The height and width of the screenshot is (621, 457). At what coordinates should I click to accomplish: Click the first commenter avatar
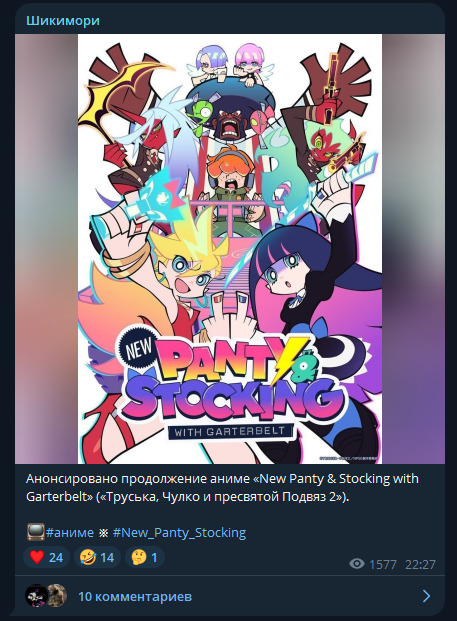(x=36, y=596)
